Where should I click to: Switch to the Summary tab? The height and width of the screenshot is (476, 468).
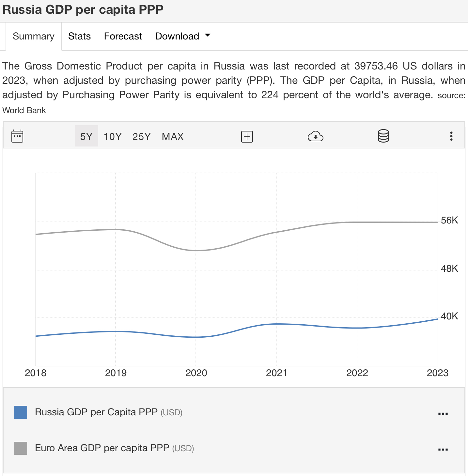point(34,36)
